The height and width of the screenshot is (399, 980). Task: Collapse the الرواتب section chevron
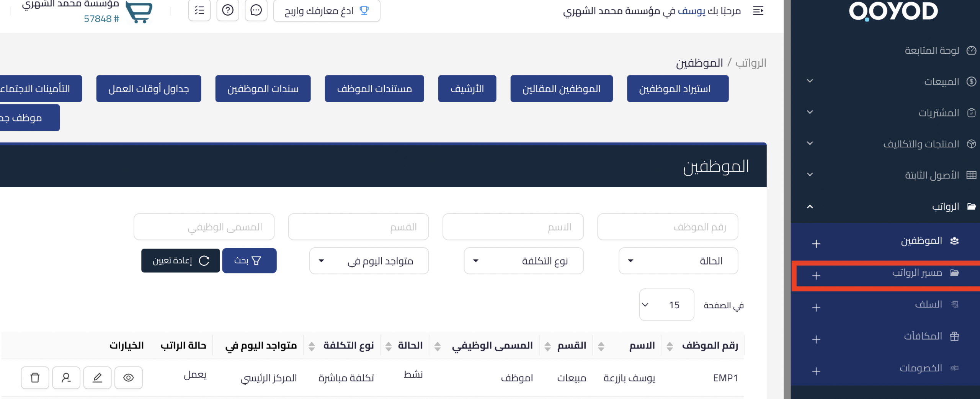[810, 207]
